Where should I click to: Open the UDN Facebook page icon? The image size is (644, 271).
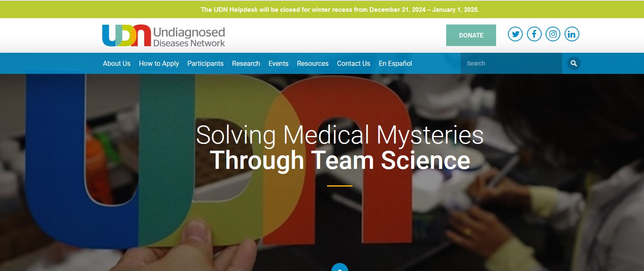pos(534,34)
